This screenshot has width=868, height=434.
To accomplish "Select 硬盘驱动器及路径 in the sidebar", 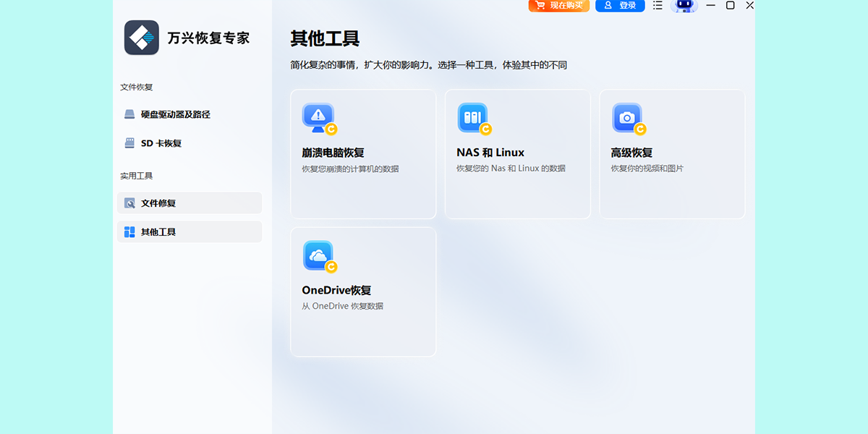I will click(175, 114).
